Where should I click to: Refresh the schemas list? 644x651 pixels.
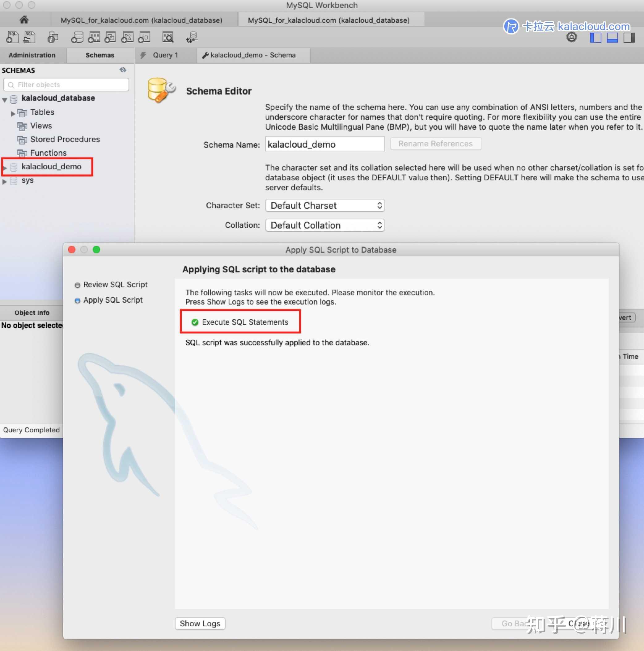click(123, 70)
